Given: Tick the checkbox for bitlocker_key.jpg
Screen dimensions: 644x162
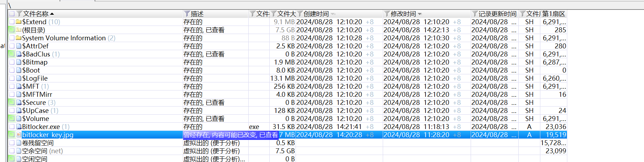Looking at the screenshot, I should click(12, 135).
